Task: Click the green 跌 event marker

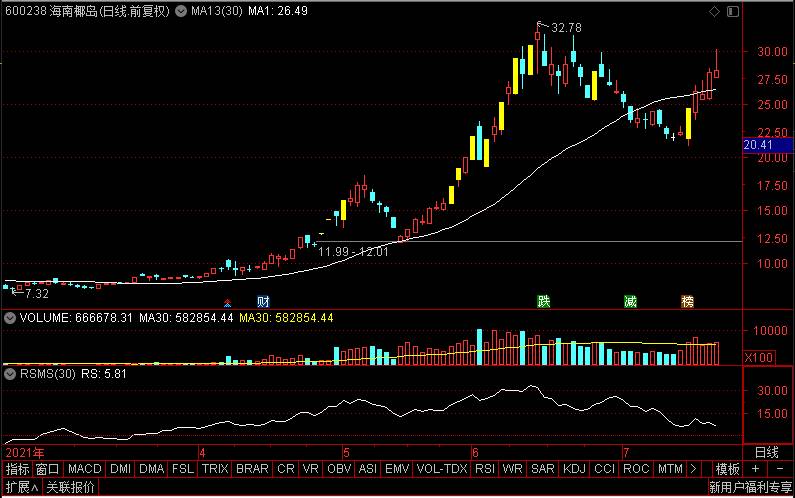Action: (x=544, y=302)
